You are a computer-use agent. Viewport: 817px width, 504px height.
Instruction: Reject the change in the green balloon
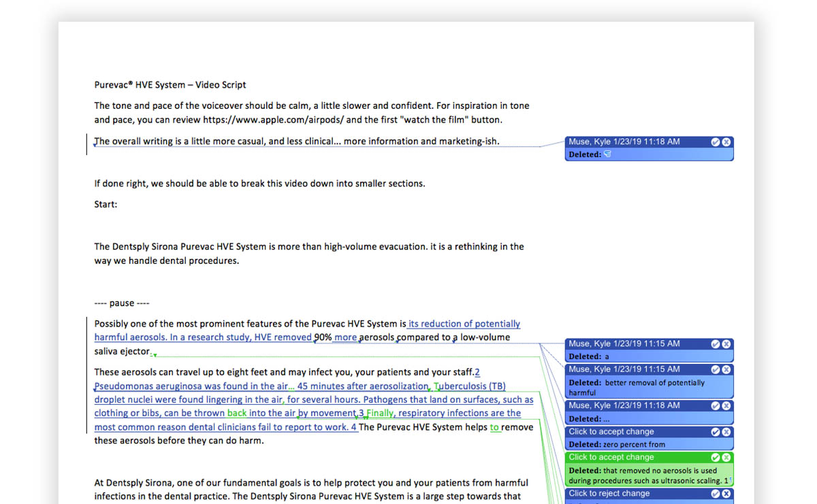coord(726,458)
